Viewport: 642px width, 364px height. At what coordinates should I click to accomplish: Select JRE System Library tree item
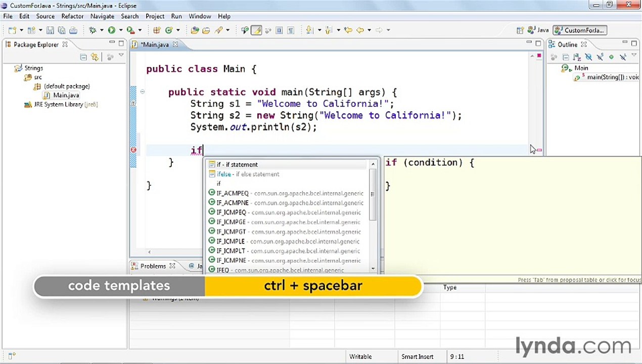(x=61, y=105)
